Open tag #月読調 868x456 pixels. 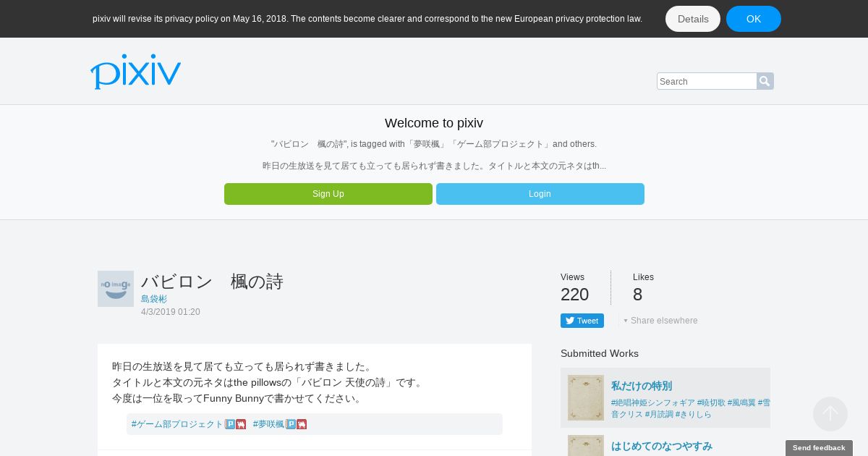pos(659,414)
